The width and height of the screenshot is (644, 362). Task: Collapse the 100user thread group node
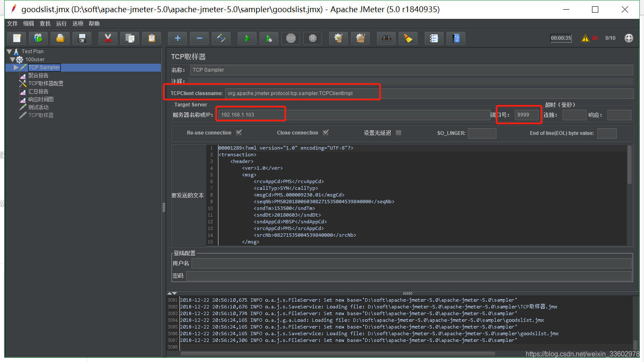[x=13, y=59]
